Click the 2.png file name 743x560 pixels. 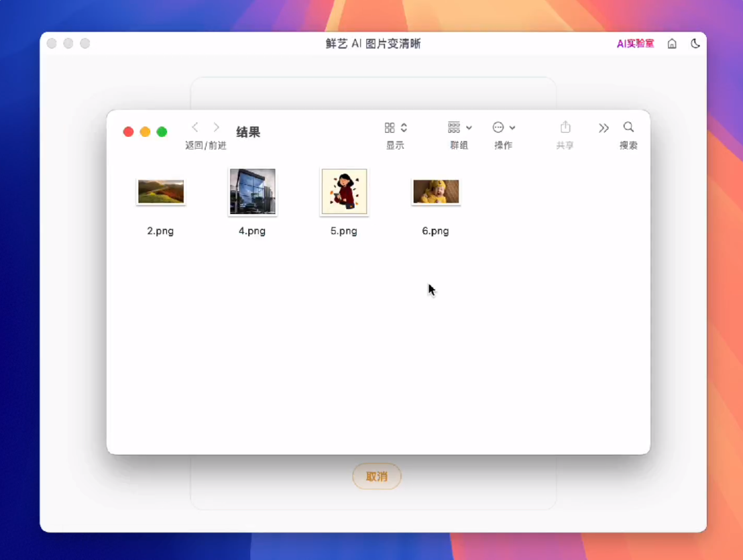point(160,231)
